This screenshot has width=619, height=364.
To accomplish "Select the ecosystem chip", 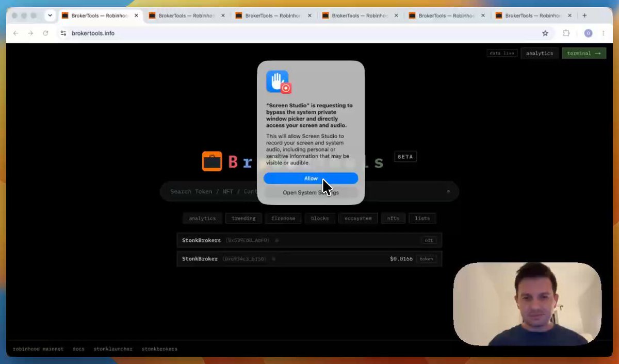I will point(358,218).
